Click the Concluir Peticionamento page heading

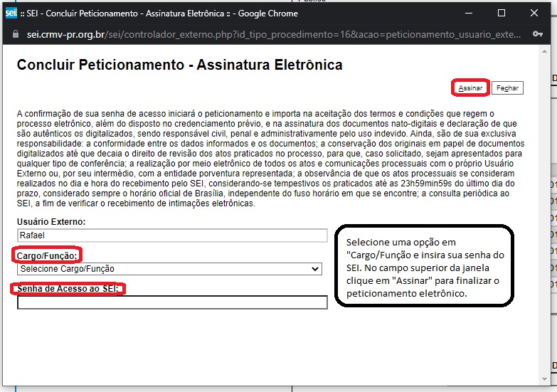point(179,65)
